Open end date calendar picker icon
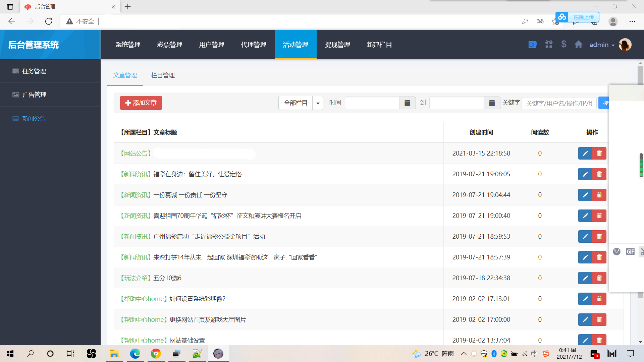Viewport: 644px width, 362px height. click(x=492, y=103)
